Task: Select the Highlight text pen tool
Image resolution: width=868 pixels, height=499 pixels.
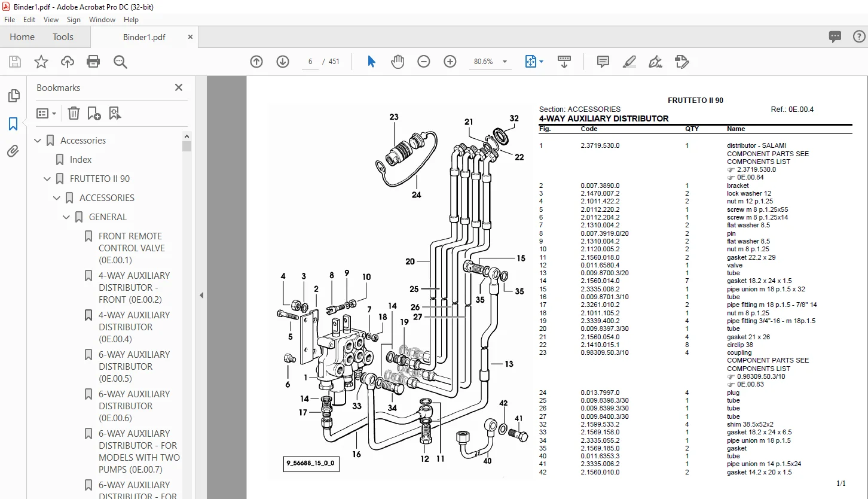Action: click(x=629, y=62)
